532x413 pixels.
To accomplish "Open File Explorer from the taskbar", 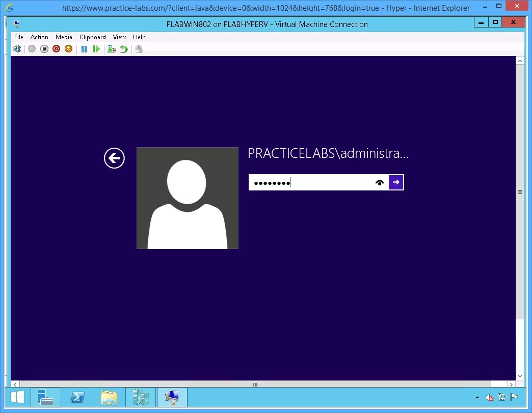I will [109, 397].
